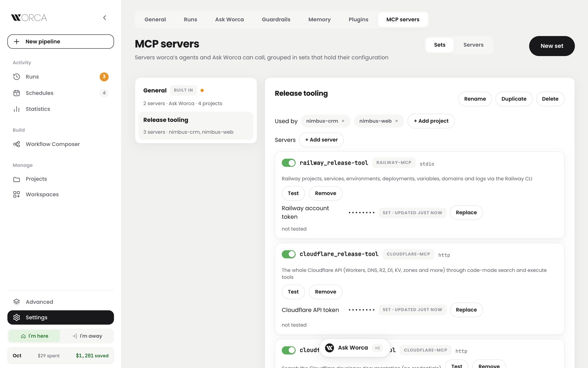The width and height of the screenshot is (588, 368).
Task: Open Workspaces via its grid icon
Action: (17, 194)
